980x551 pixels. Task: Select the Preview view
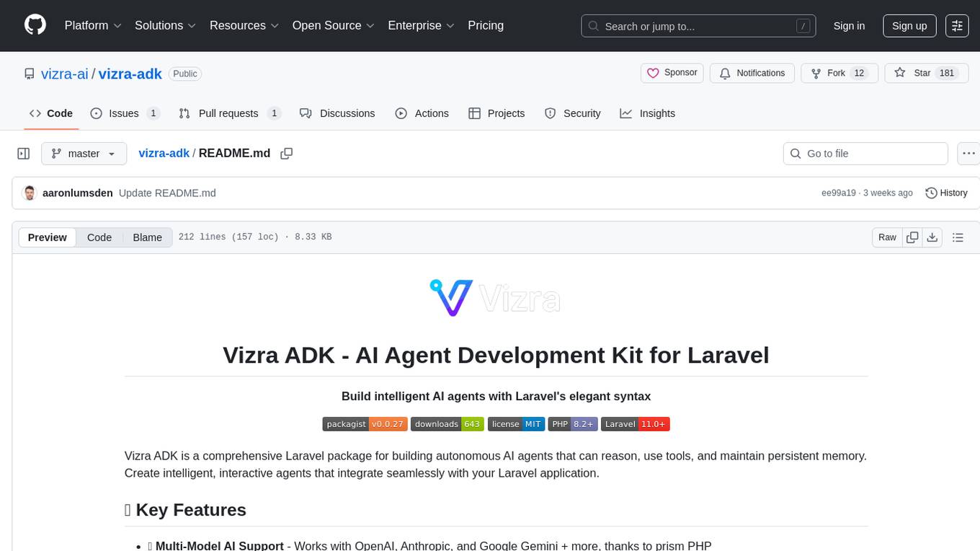(48, 237)
